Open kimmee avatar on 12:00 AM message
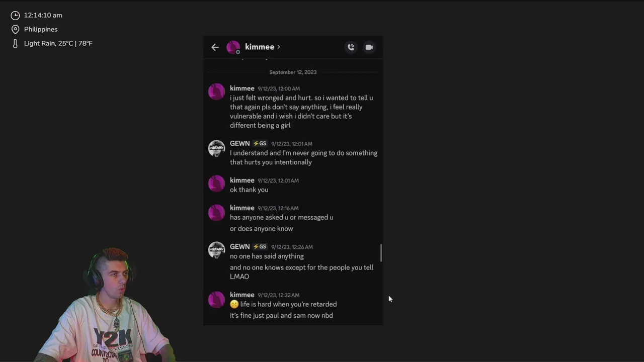 pos(216,92)
